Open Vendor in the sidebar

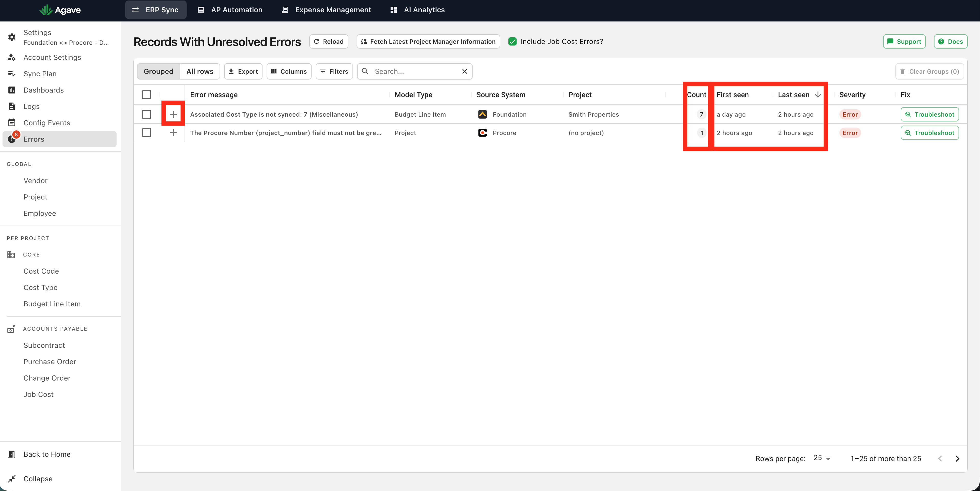[35, 180]
